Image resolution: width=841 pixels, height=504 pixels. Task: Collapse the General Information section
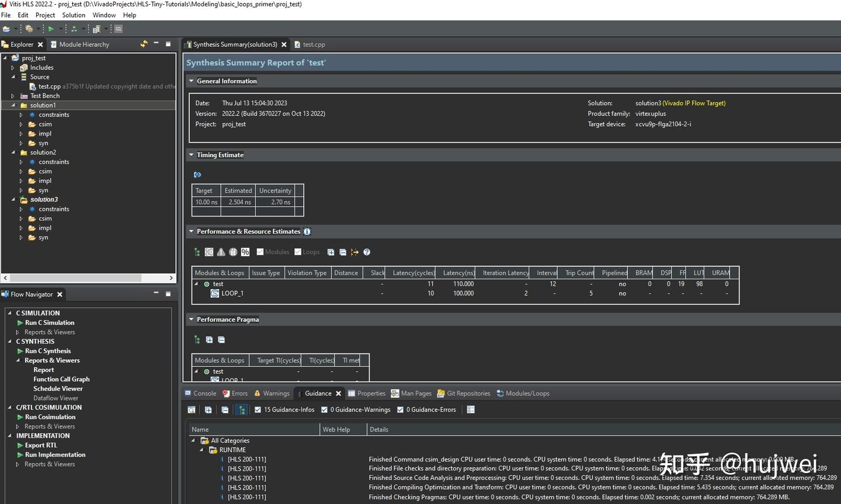191,81
